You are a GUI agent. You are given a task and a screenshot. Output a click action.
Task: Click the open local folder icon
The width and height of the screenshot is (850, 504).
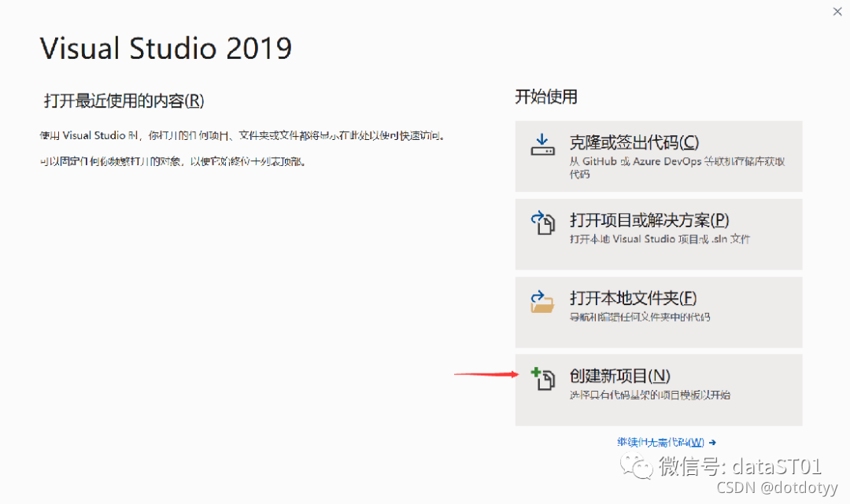point(542,301)
